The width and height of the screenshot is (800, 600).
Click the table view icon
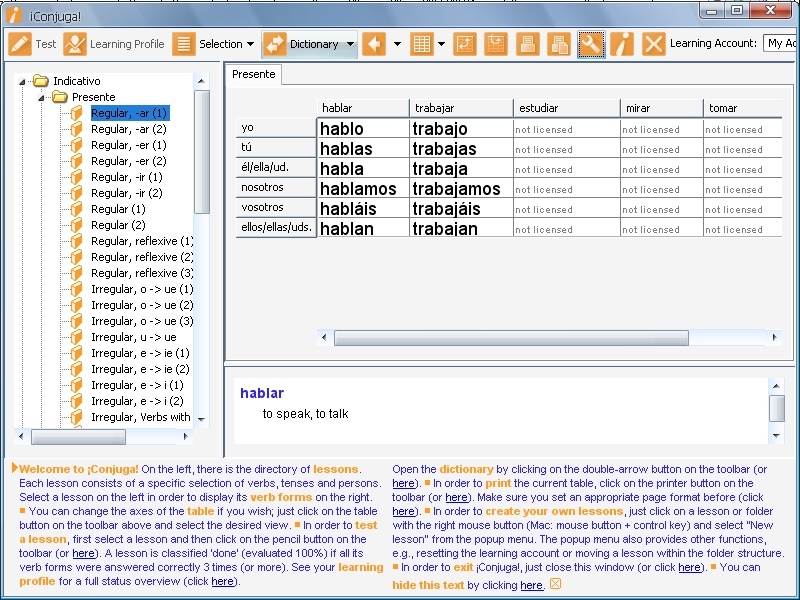421,44
